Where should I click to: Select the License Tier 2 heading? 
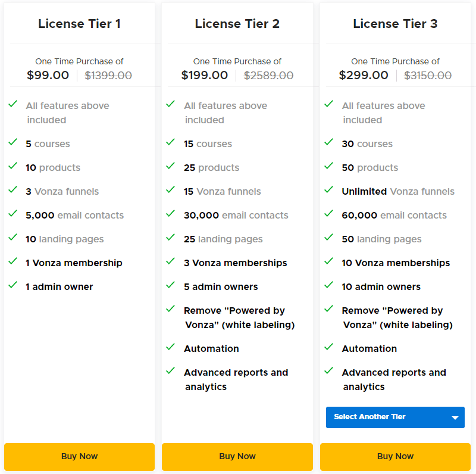click(237, 24)
